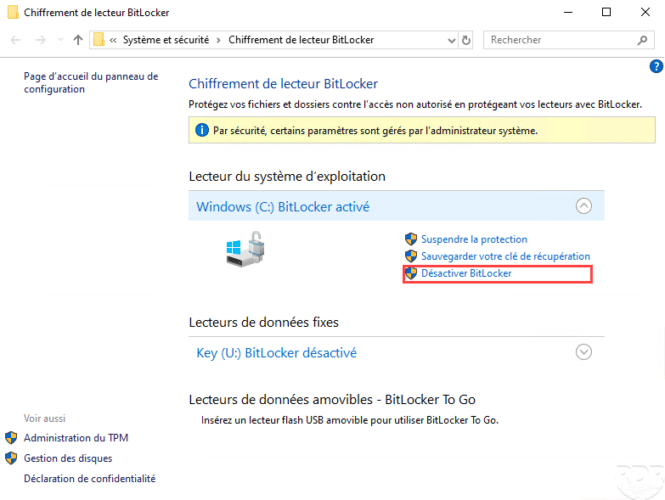Click the window title folder icon
This screenshot has height=500, width=665.
click(x=13, y=12)
